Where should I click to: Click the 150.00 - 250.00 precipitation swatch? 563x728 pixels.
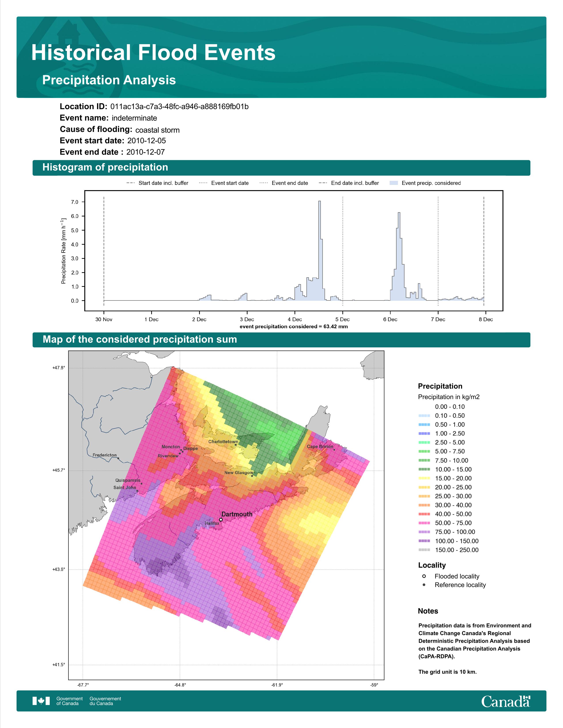pyautogui.click(x=424, y=550)
